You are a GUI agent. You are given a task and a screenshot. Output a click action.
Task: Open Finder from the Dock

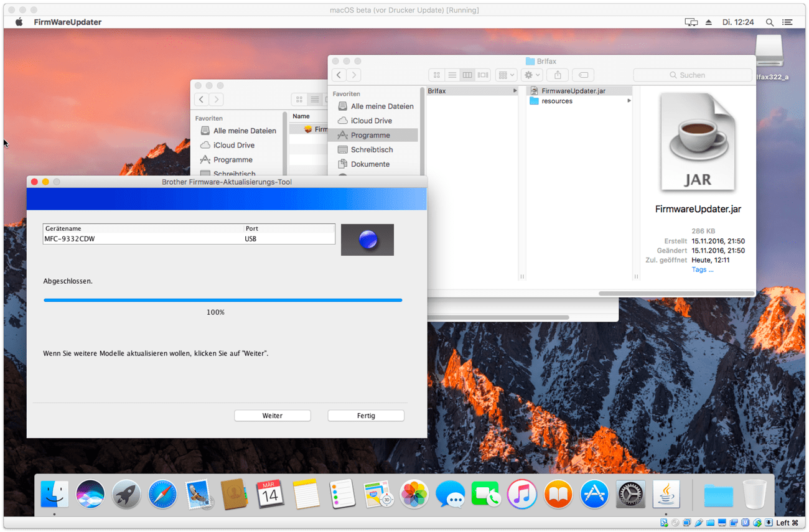pyautogui.click(x=54, y=495)
